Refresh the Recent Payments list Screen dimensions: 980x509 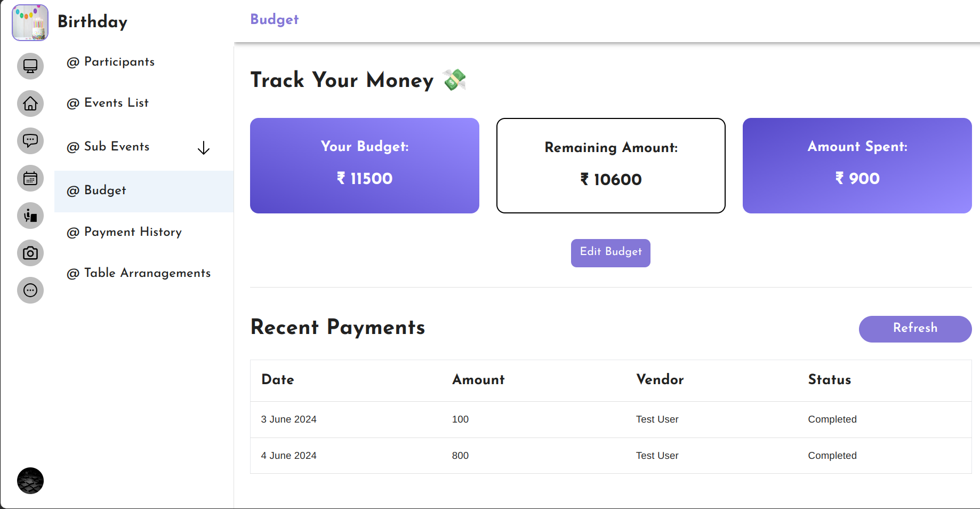[915, 329]
